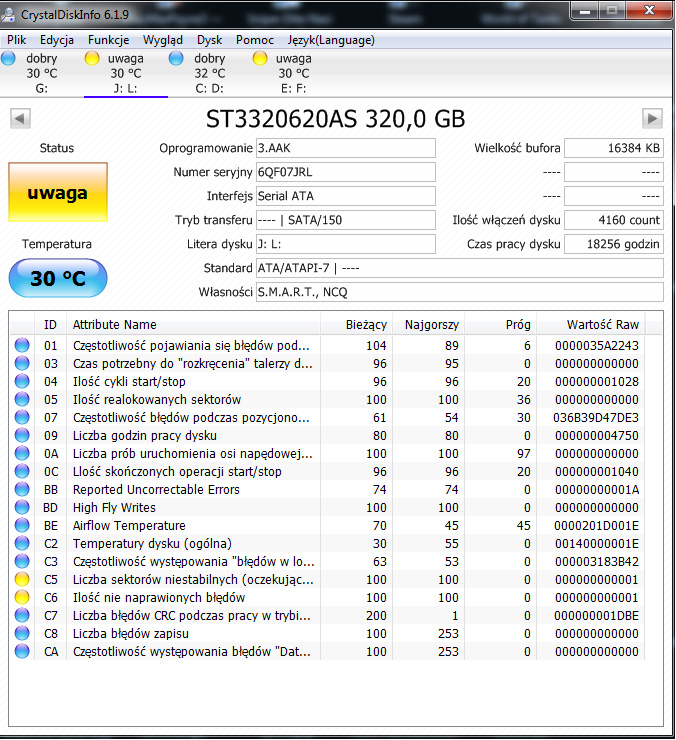The image size is (676, 740).
Task: Click status orb of attribute BE
Action: (x=22, y=525)
